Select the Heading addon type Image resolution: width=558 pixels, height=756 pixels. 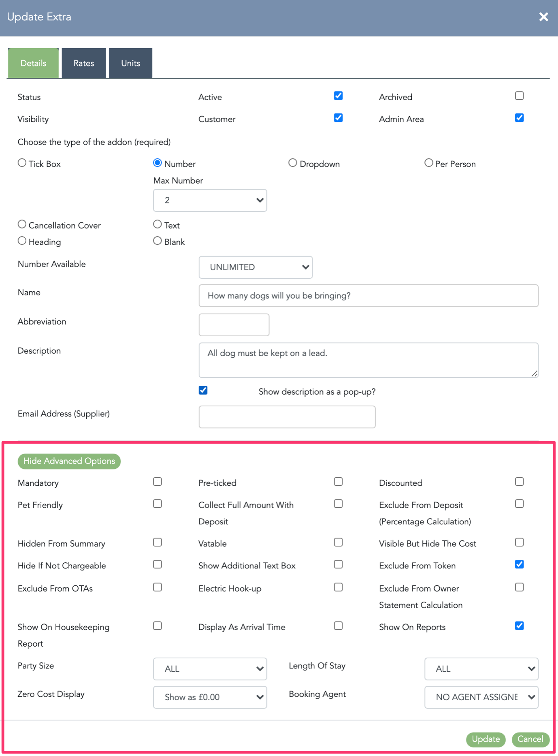[x=22, y=241]
